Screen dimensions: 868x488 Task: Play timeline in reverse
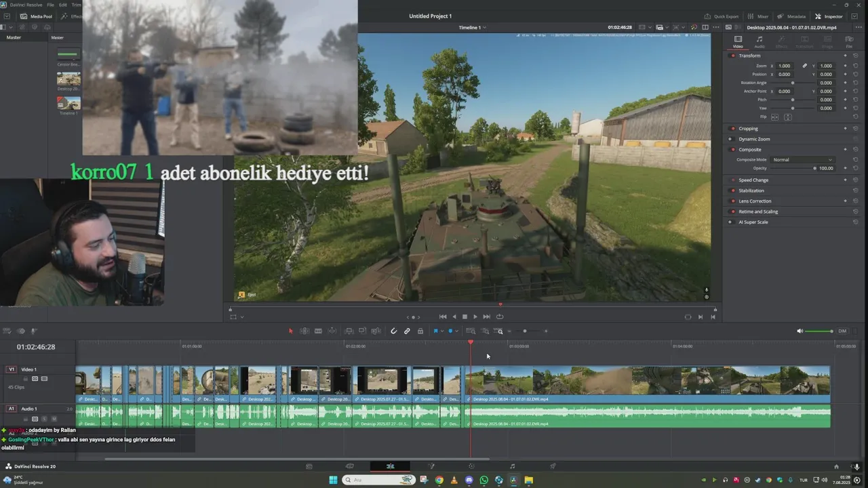(x=454, y=317)
